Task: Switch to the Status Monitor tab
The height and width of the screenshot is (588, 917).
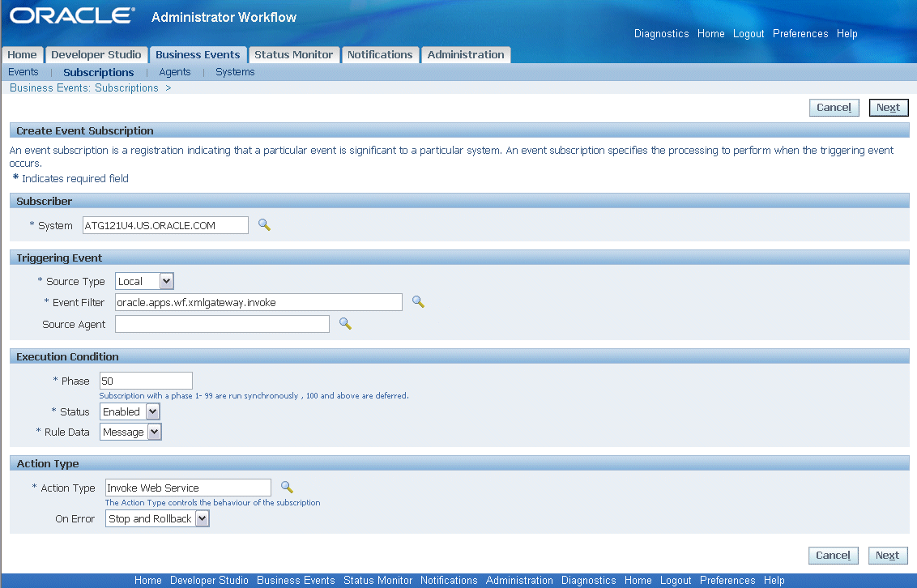Action: 293,54
